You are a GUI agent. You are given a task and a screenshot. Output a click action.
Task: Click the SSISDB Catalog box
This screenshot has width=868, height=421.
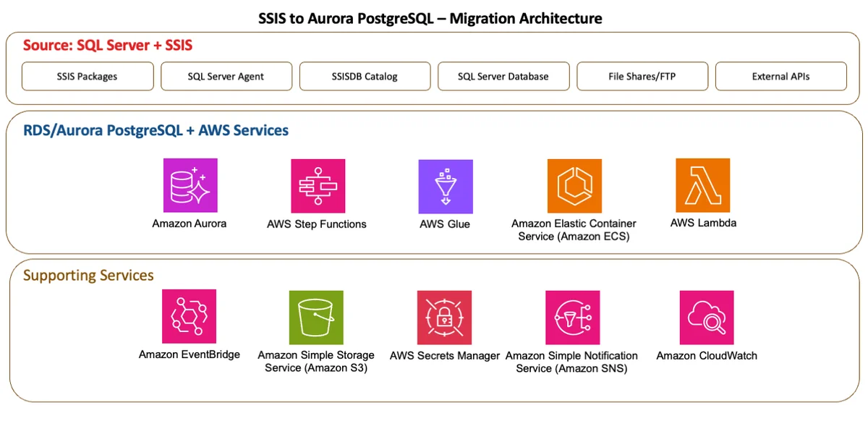click(x=365, y=76)
